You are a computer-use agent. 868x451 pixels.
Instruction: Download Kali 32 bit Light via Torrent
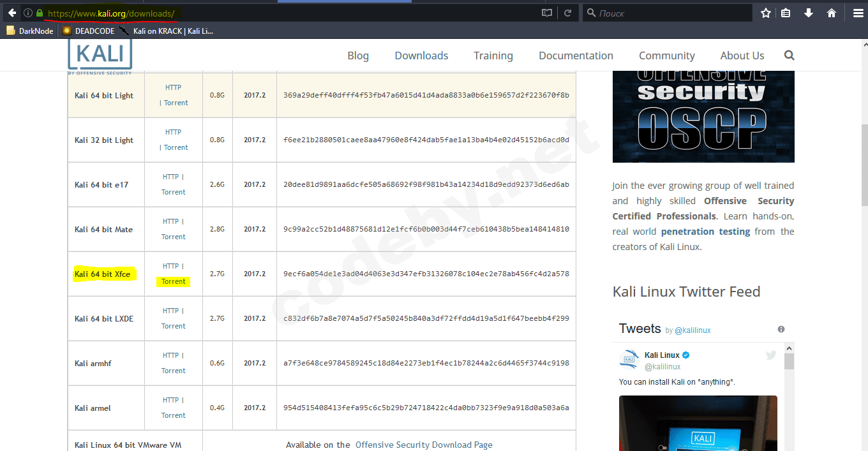tap(176, 147)
